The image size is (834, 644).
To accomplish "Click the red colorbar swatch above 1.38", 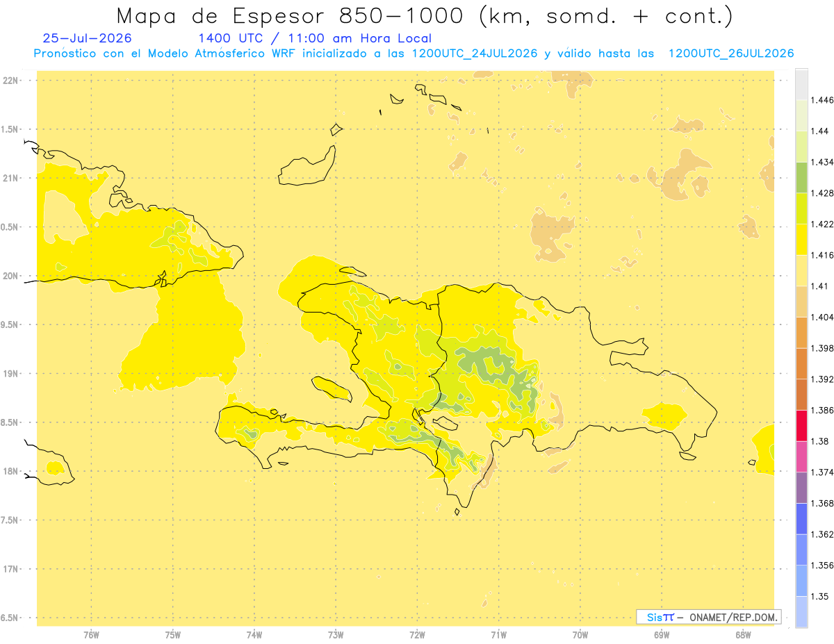I will (801, 425).
